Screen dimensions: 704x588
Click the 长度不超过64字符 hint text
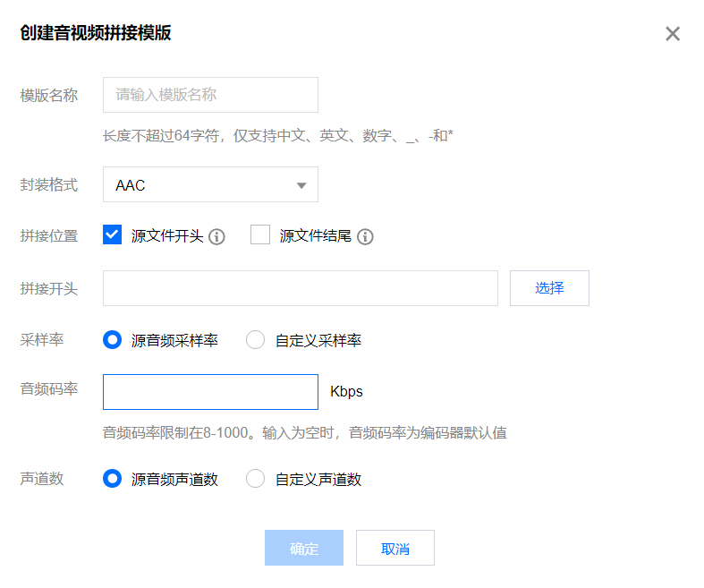278,136
